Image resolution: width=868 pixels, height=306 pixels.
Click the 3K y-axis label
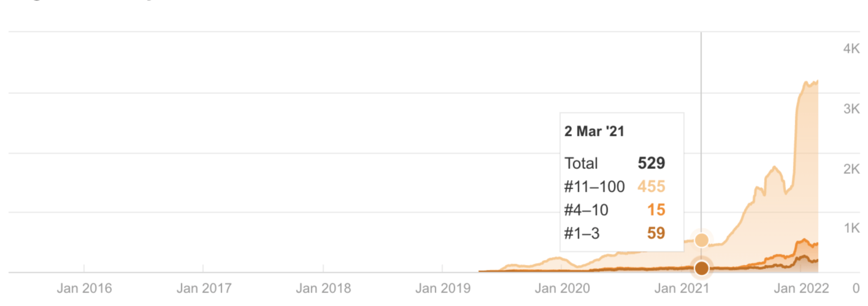851,109
